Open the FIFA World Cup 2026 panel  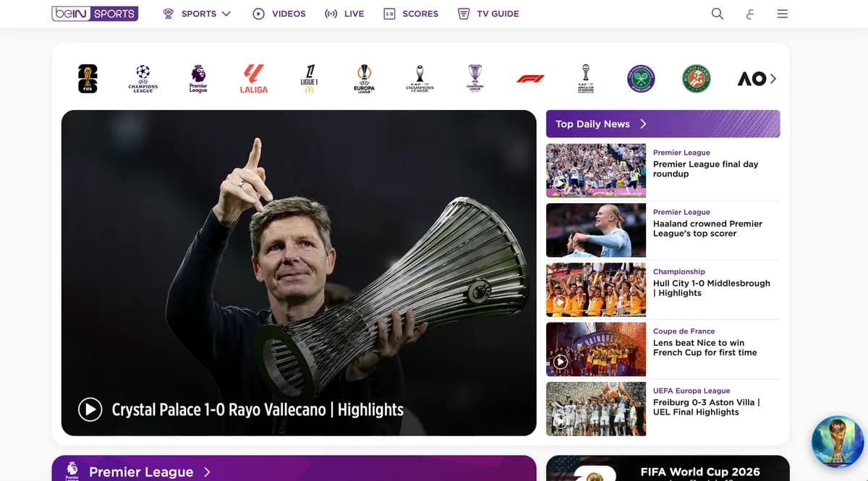[x=668, y=469]
